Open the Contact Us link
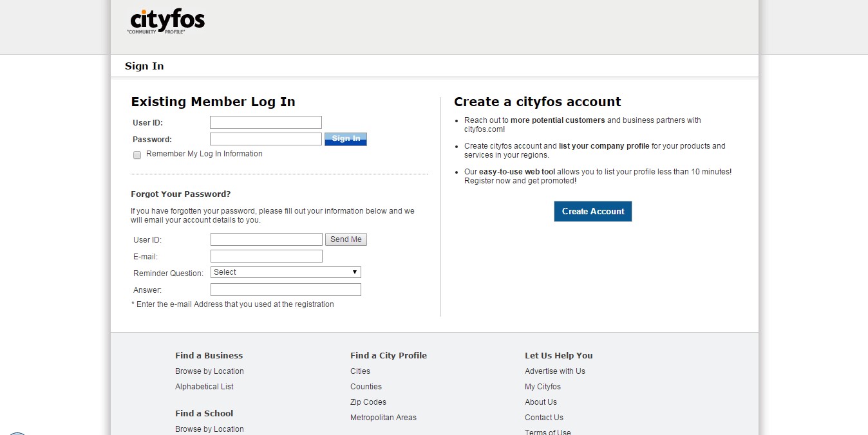This screenshot has width=868, height=435. (544, 418)
